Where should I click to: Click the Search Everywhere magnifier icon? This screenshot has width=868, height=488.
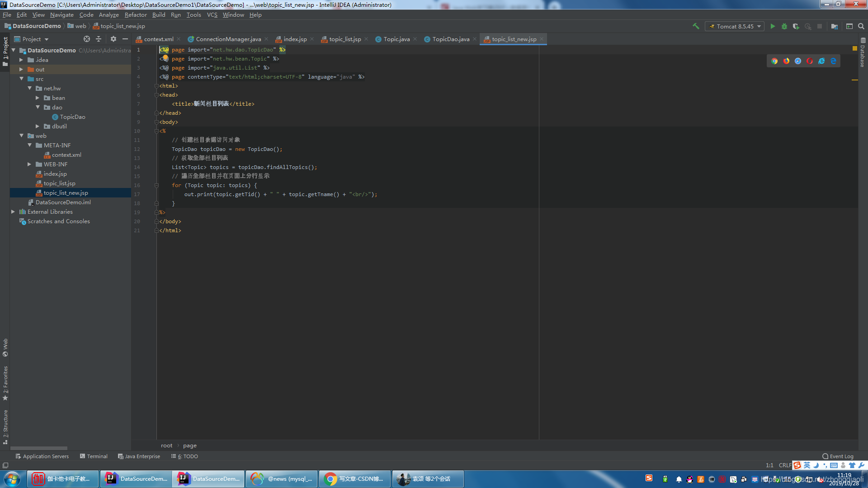pyautogui.click(x=861, y=26)
